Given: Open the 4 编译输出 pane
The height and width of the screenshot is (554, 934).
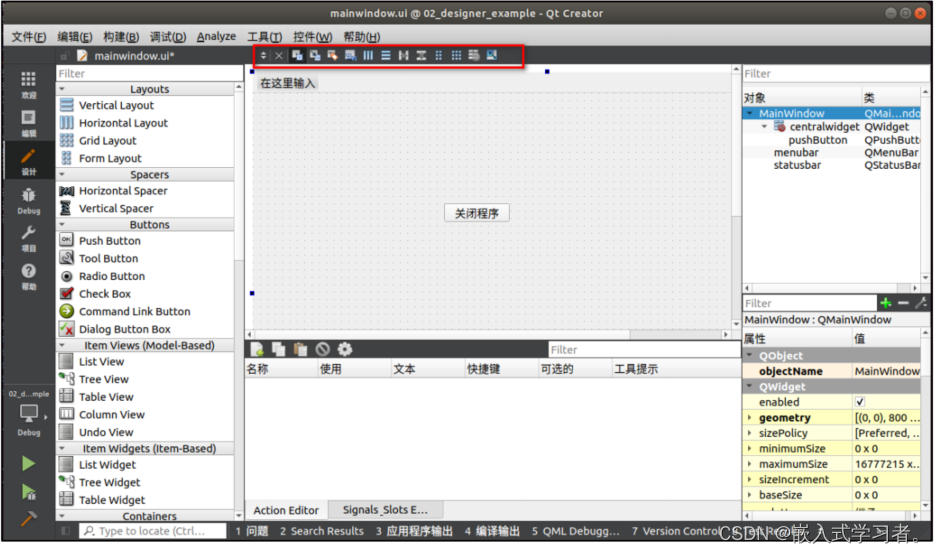Looking at the screenshot, I should pyautogui.click(x=493, y=531).
